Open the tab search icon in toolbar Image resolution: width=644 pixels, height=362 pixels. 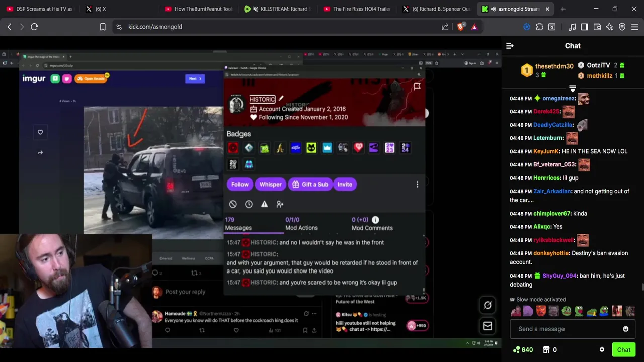552,27
